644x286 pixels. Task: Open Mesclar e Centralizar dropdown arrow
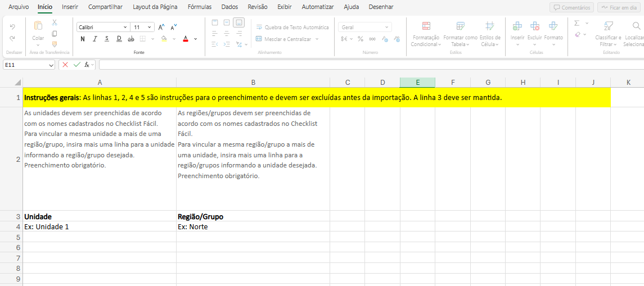(x=317, y=39)
